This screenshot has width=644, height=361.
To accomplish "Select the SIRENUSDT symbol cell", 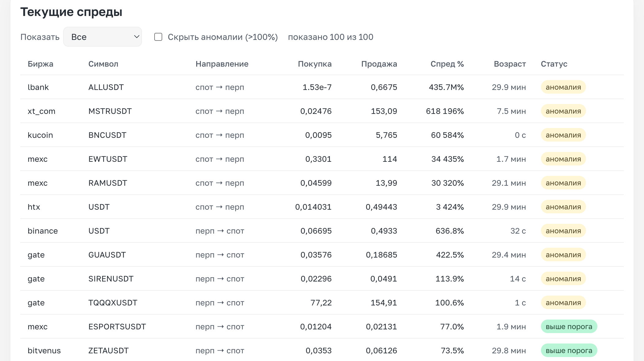I will click(111, 279).
